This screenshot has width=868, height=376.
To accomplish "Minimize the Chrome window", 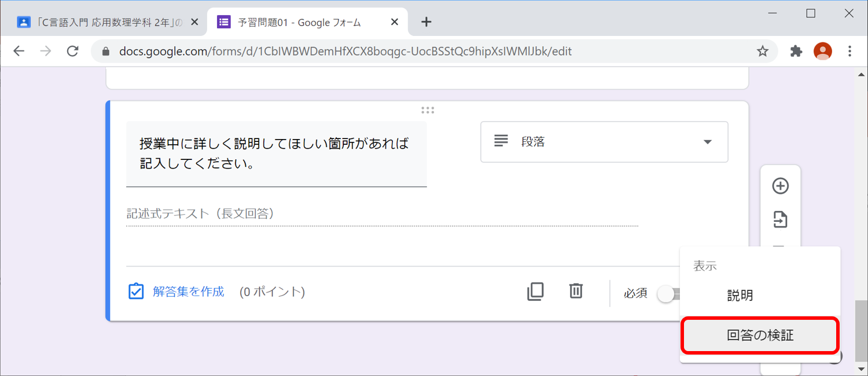I will [x=773, y=13].
